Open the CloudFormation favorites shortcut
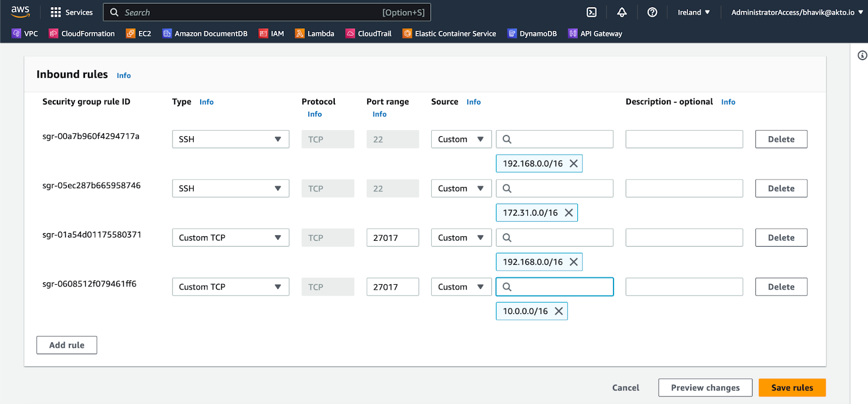 click(82, 34)
